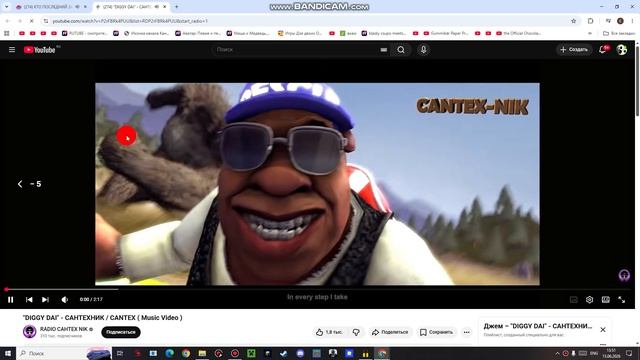Open the channel avatar thumbnail
The height and width of the screenshot is (360, 640).
pos(29,331)
